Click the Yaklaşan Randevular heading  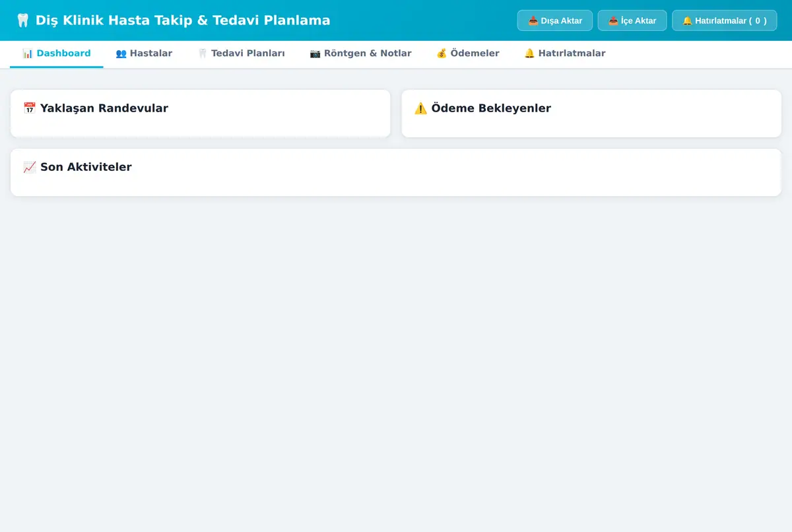tap(96, 108)
